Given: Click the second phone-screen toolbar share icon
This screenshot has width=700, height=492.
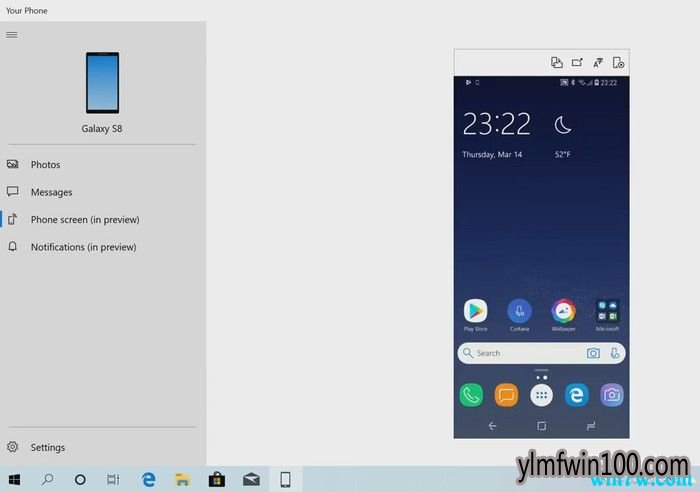Looking at the screenshot, I should (577, 63).
